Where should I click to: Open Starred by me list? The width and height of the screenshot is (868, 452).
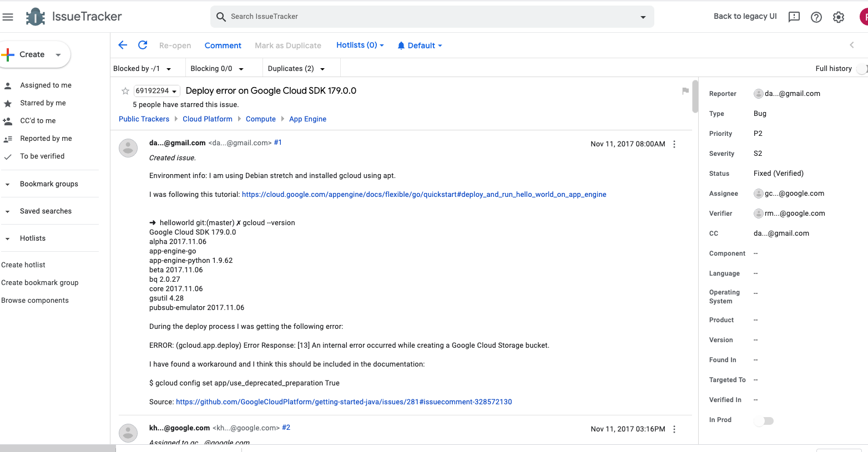(43, 103)
